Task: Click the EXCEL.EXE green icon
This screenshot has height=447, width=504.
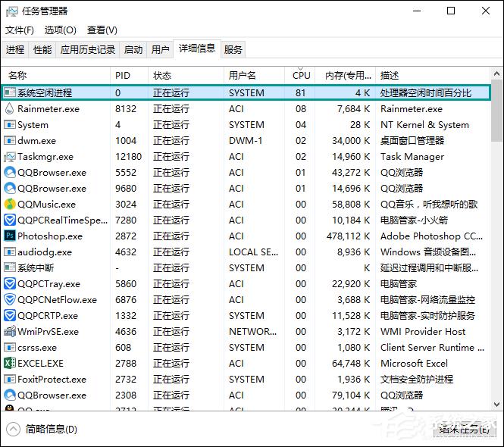Action: pos(10,364)
